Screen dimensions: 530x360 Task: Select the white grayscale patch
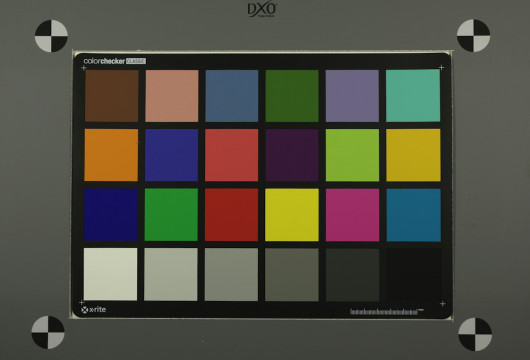[111, 274]
